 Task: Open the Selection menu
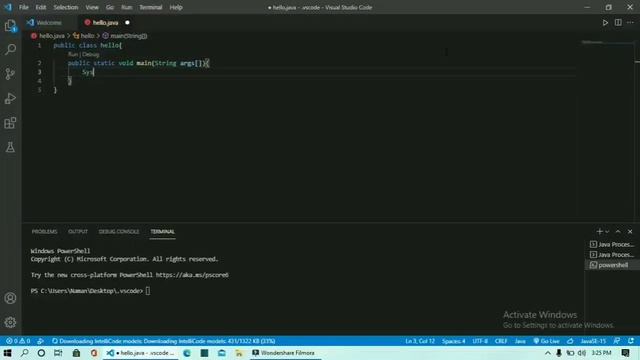pyautogui.click(x=66, y=7)
